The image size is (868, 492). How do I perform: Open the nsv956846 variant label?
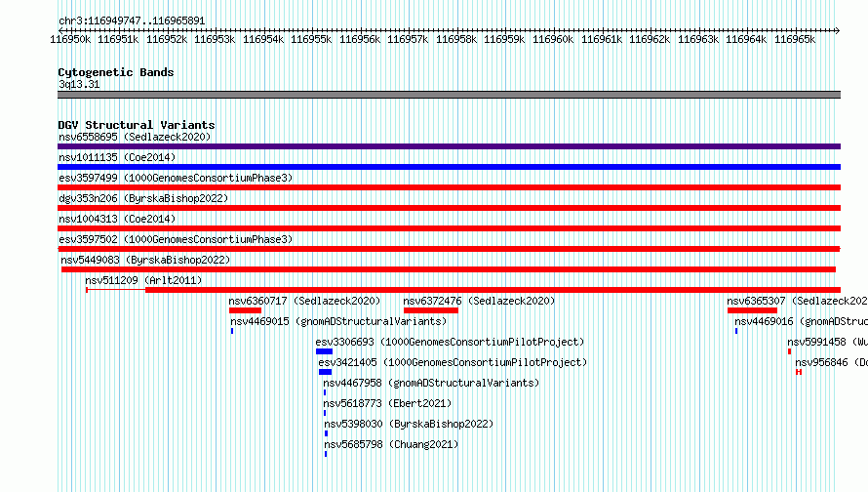tap(832, 362)
